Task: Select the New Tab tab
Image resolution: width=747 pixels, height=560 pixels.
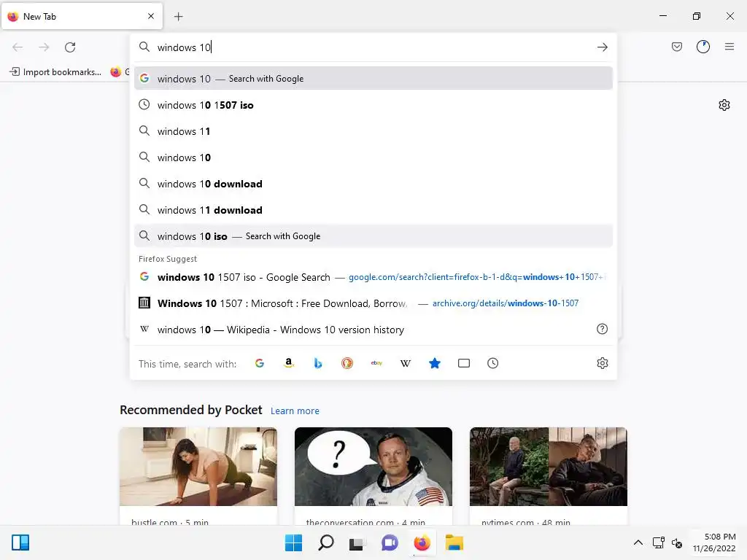Action: (x=82, y=16)
